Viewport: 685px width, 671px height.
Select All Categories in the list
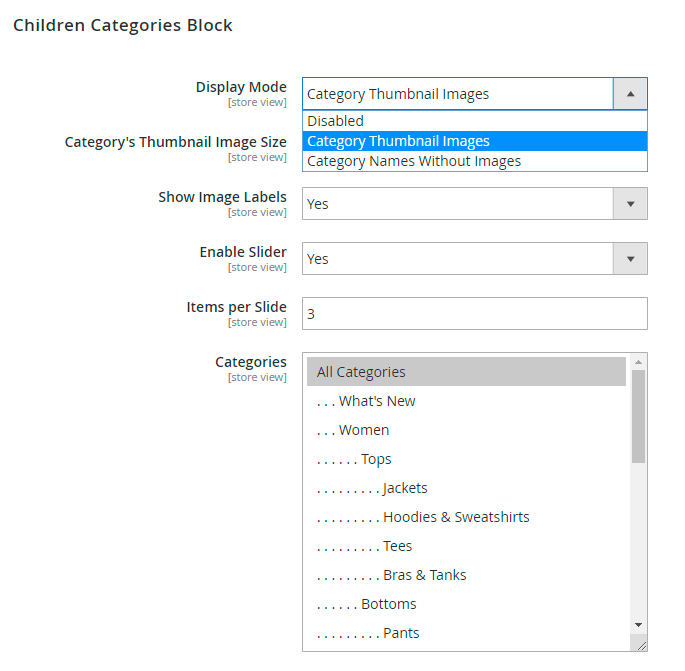(x=361, y=372)
